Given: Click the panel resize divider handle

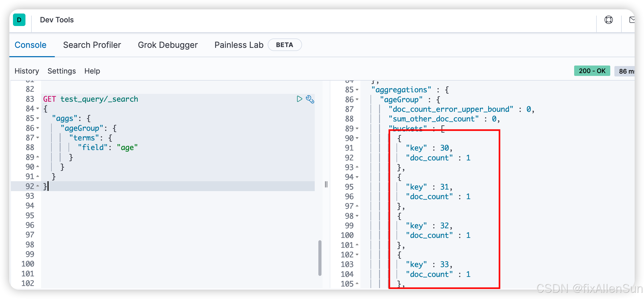Looking at the screenshot, I should (326, 184).
